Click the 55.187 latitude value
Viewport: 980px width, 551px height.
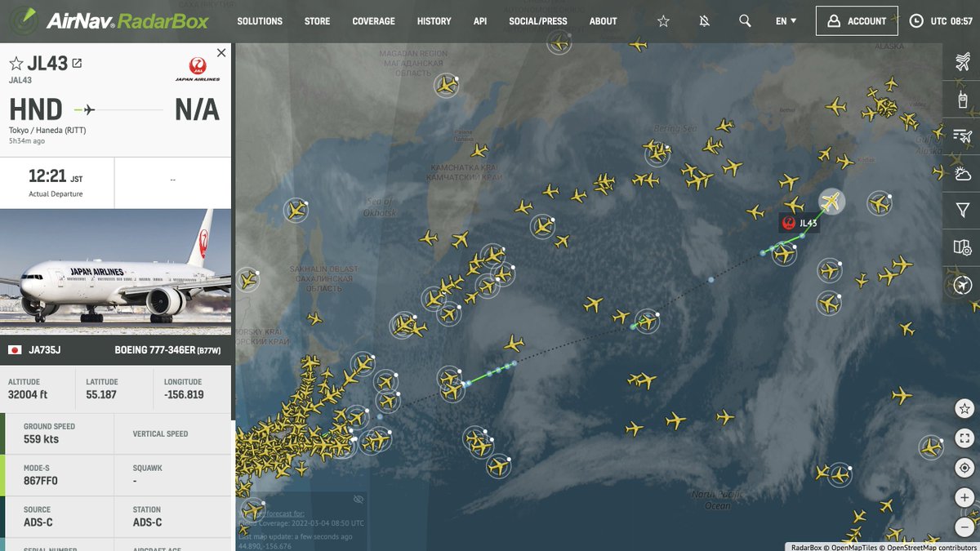[x=101, y=394]
